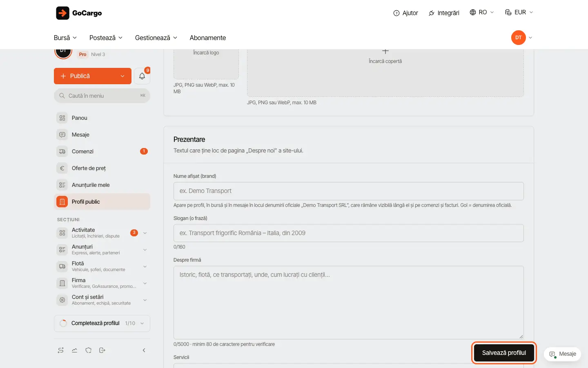588x368 pixels.
Task: Go to Abonamente page
Action: click(x=207, y=38)
